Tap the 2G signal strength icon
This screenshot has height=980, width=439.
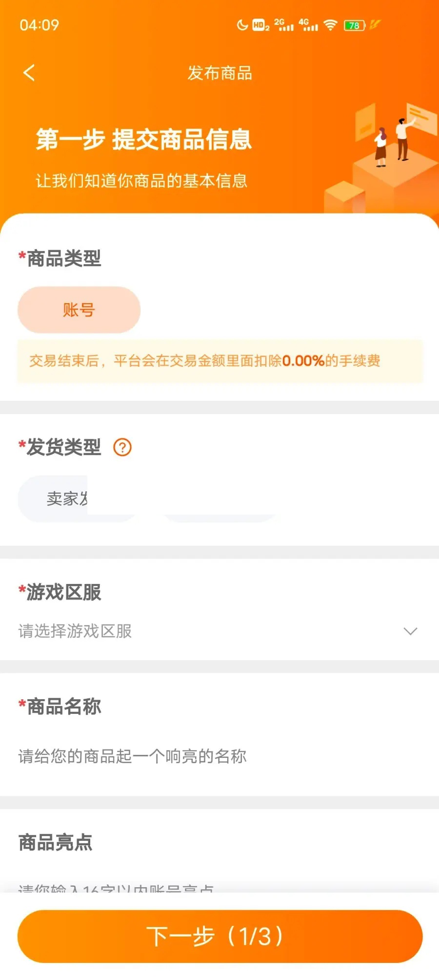point(284,25)
